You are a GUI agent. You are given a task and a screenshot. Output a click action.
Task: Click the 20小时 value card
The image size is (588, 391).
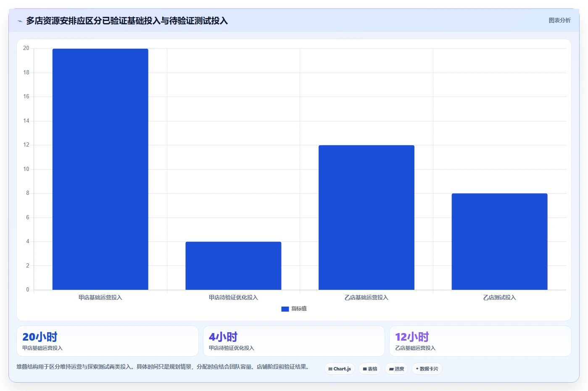click(108, 341)
